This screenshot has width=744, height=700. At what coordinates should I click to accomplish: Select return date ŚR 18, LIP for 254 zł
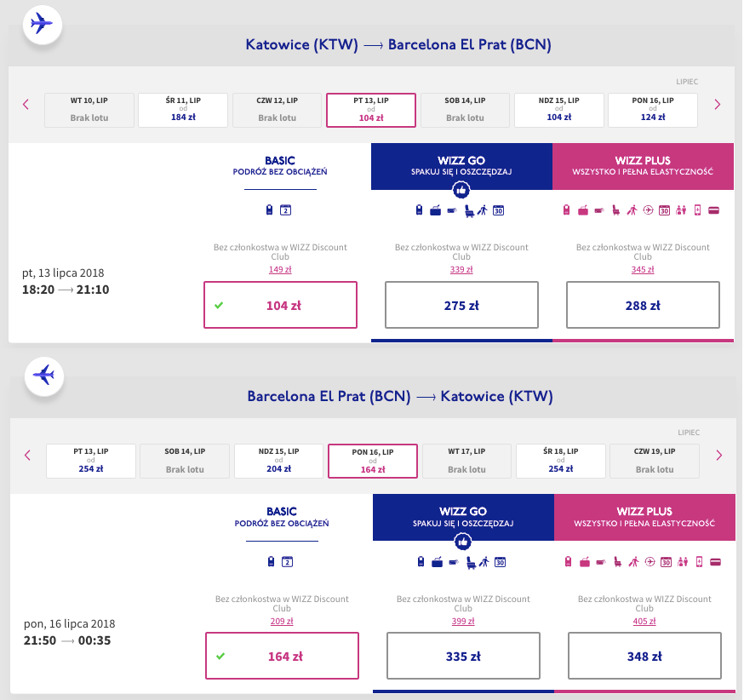pos(561,461)
